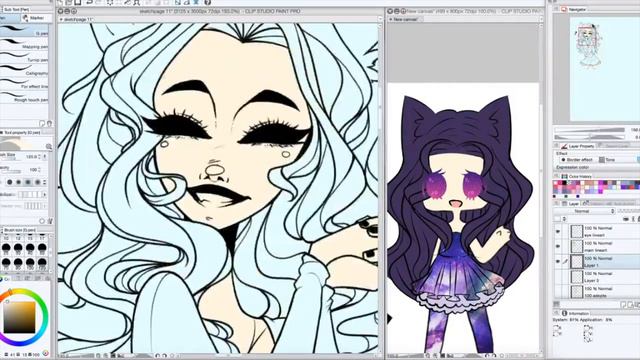Adjust the opacity slider
Screen dimensions: 640x360
click(12, 172)
